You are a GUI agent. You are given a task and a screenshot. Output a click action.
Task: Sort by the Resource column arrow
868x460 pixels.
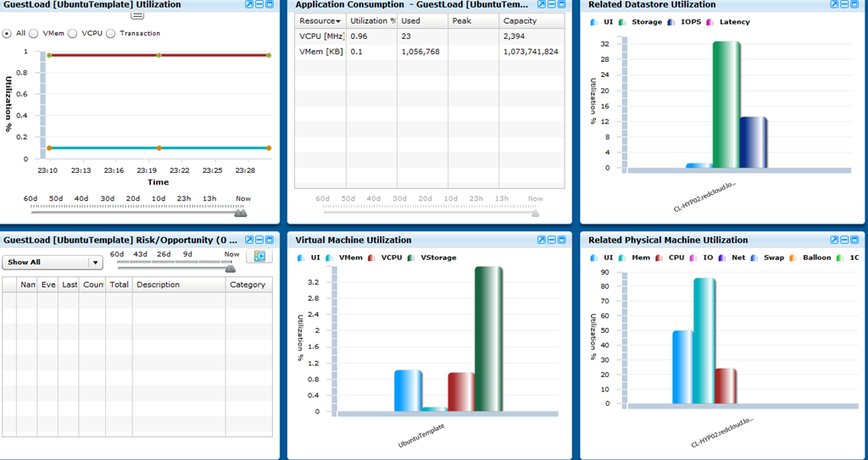click(337, 21)
